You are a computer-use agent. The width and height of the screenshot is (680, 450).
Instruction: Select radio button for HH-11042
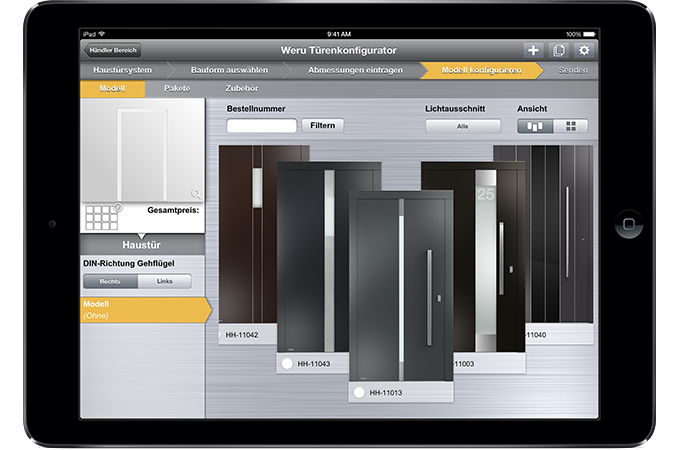coord(219,335)
